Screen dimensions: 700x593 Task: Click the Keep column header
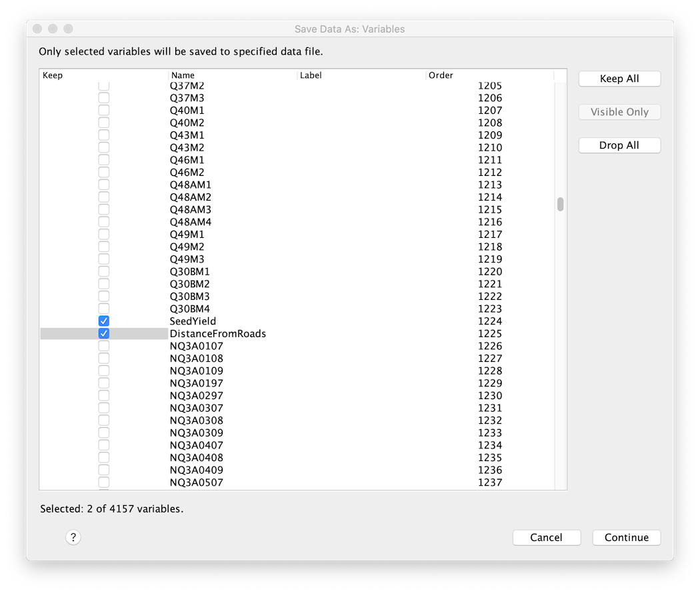tap(103, 75)
